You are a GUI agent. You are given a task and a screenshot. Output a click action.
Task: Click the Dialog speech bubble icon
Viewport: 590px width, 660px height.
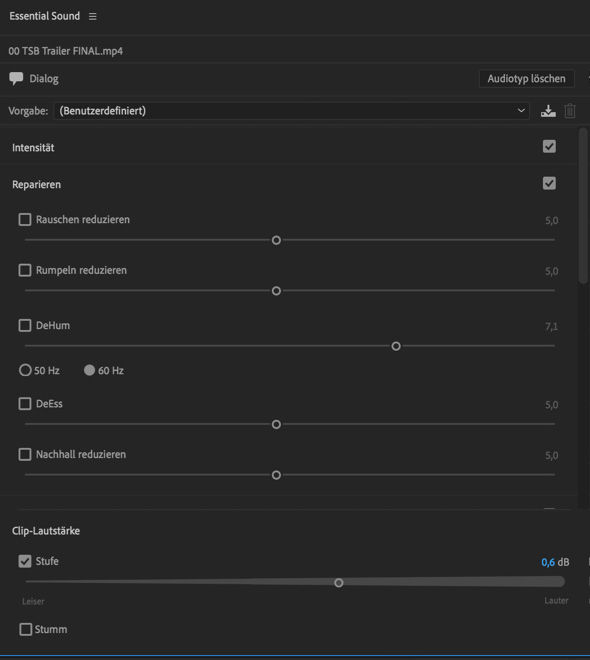click(x=16, y=79)
